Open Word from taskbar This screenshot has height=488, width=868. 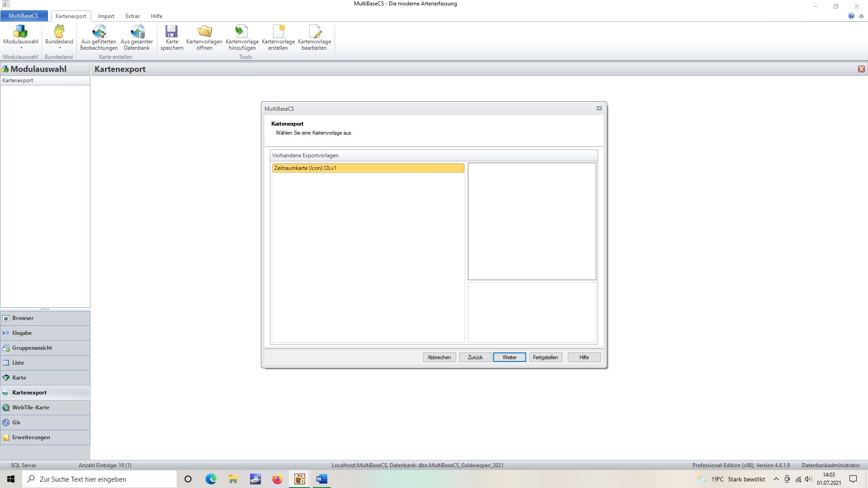321,479
